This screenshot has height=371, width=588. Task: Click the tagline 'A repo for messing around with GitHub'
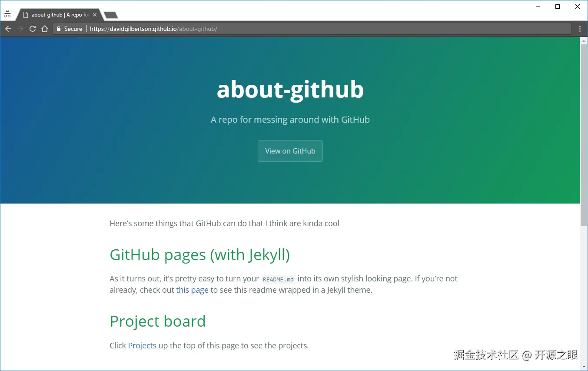click(x=290, y=120)
